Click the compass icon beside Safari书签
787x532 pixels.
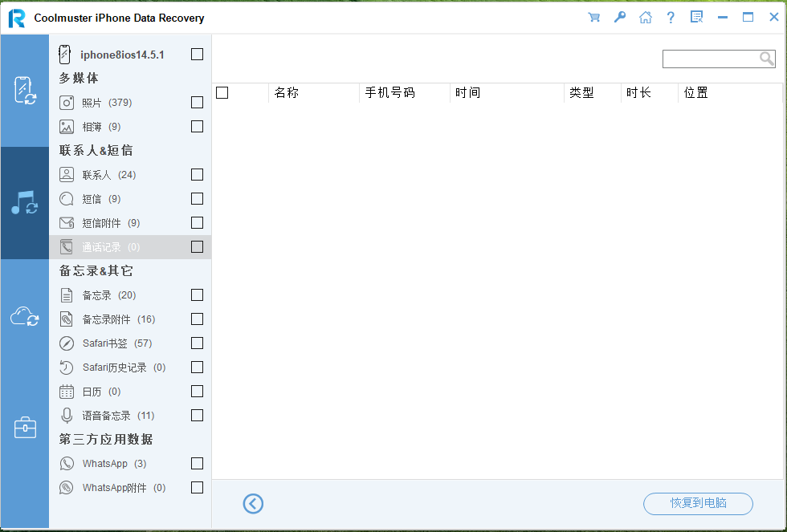(67, 343)
